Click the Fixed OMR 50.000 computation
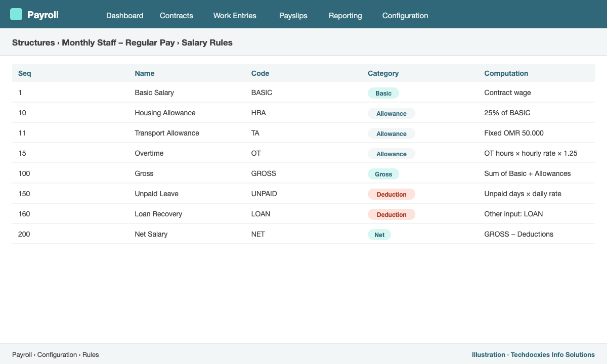This screenshot has width=607, height=364. pyautogui.click(x=514, y=133)
